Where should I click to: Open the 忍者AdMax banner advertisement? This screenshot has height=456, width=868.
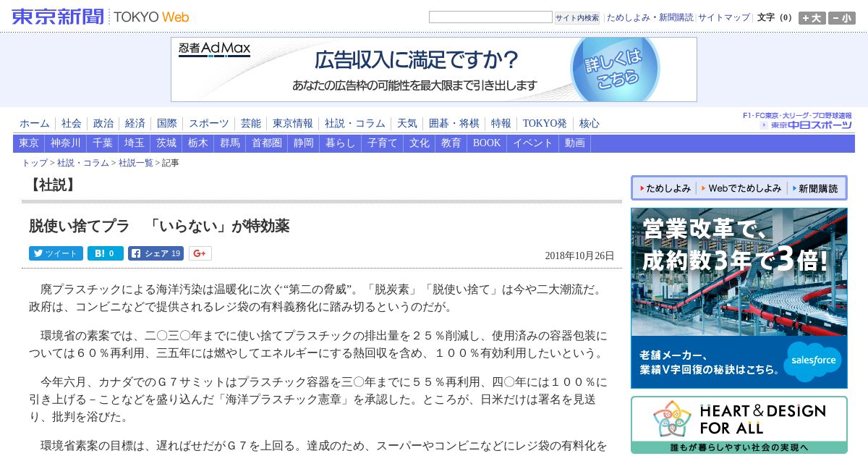pyautogui.click(x=434, y=69)
